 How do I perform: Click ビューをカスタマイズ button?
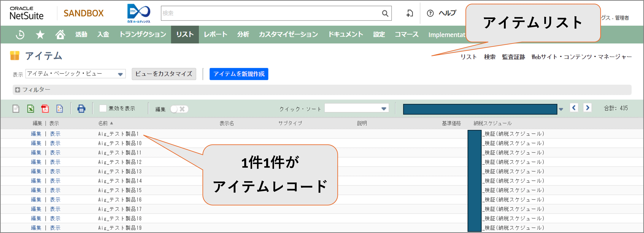coord(164,74)
